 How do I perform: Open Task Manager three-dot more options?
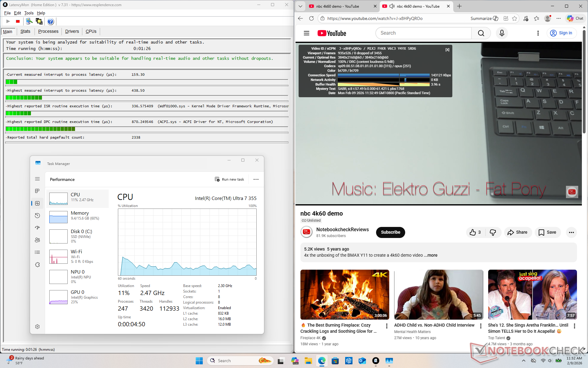click(256, 179)
